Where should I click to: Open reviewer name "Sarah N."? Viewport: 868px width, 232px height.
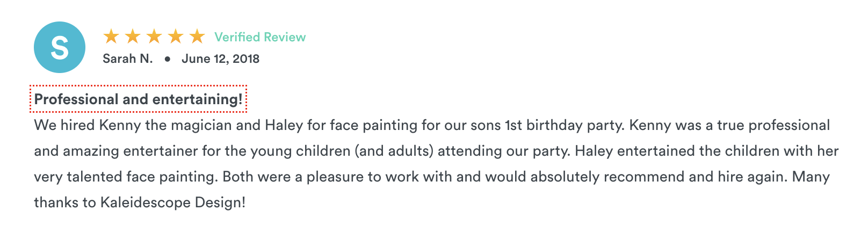tap(128, 59)
